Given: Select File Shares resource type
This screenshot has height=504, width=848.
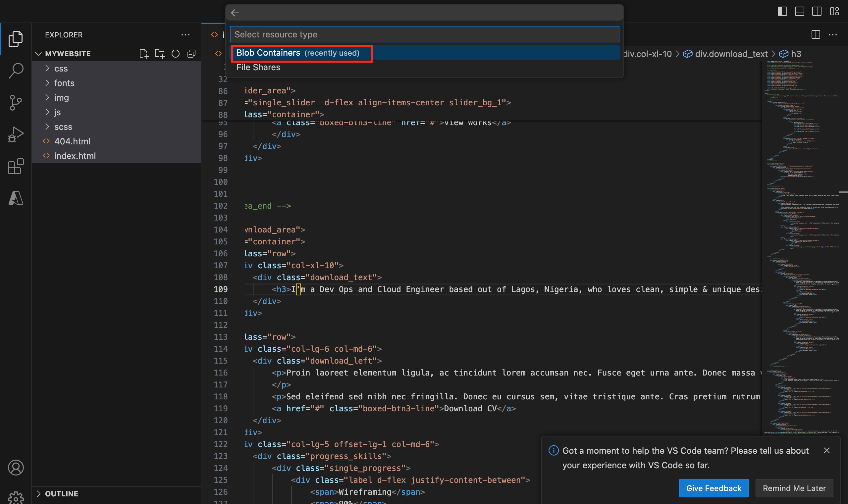Looking at the screenshot, I should pos(258,67).
